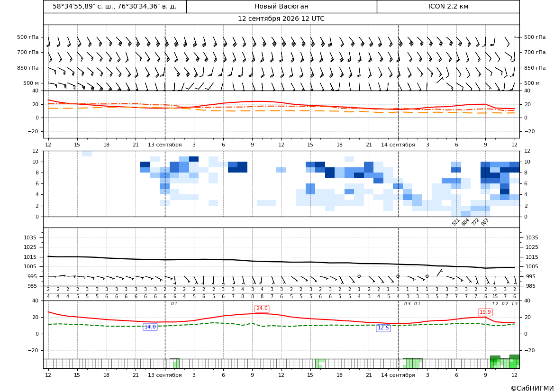Click the ©СибНИГМИ copyright text

point(532,388)
